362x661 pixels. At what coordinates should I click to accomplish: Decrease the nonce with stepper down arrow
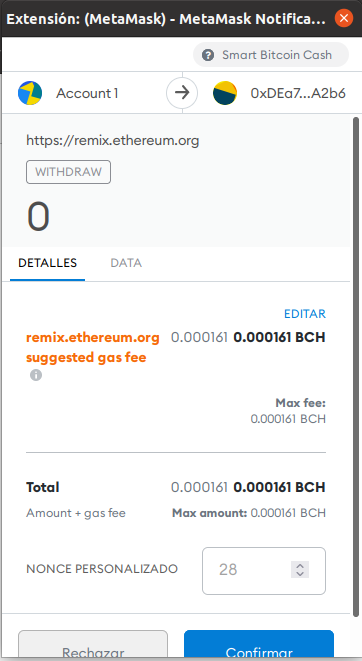tap(300, 574)
